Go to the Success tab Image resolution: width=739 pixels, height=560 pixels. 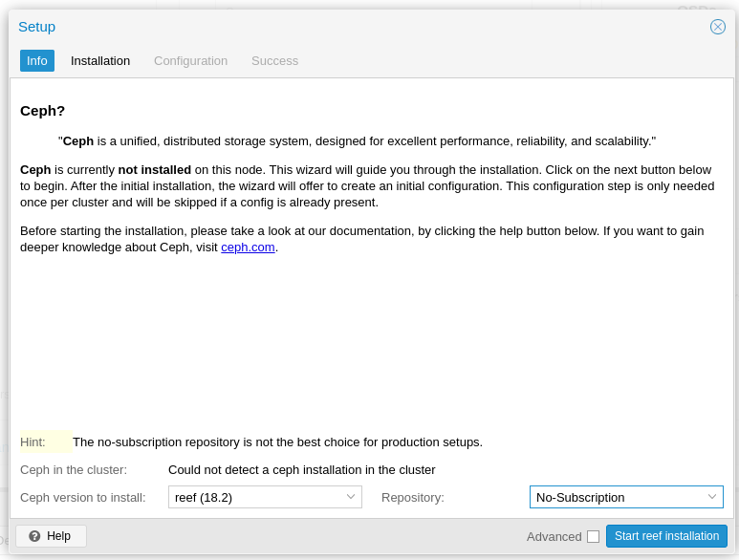coord(274,61)
